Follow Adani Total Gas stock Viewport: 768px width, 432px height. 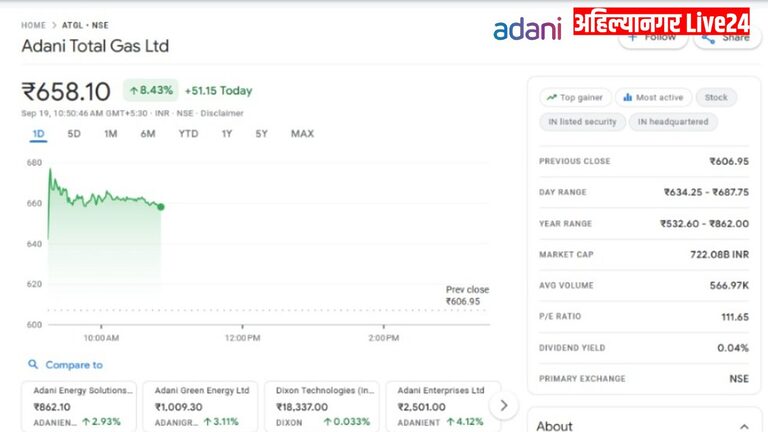click(x=652, y=38)
